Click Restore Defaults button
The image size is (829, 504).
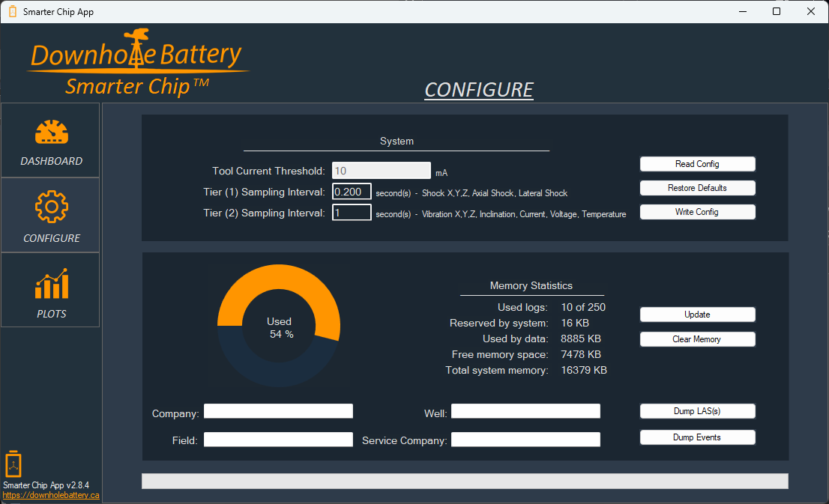(x=697, y=188)
